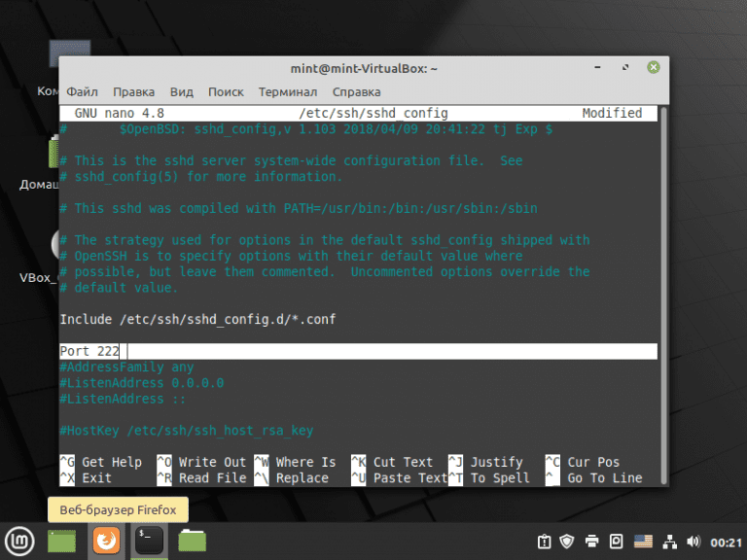Click the volume speaker tray icon
This screenshot has width=747, height=560.
point(694,542)
